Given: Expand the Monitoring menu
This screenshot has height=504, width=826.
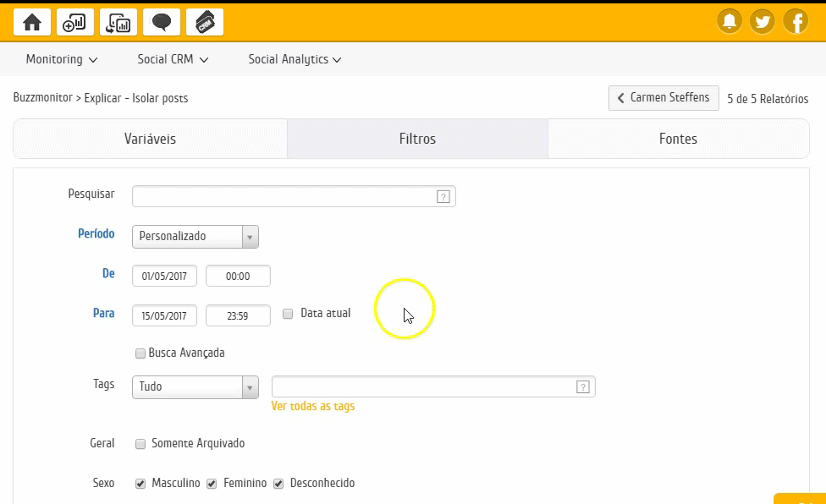Looking at the screenshot, I should (x=62, y=60).
